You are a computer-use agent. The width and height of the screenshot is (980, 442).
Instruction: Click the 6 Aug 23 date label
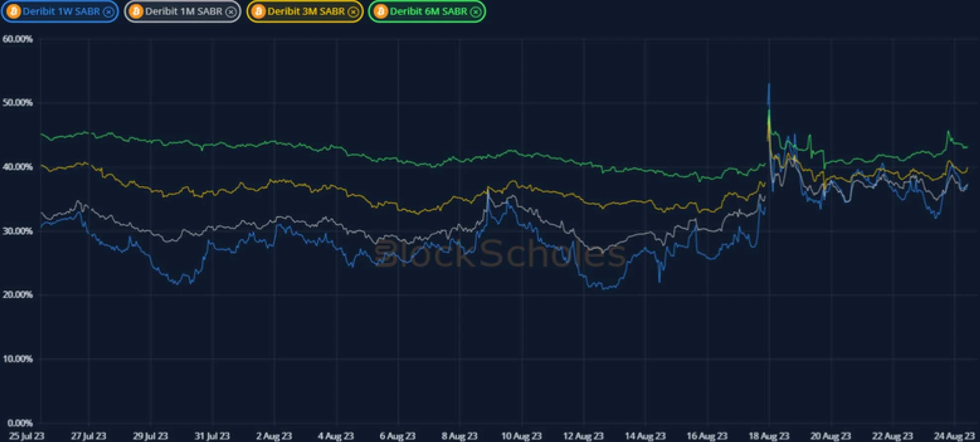tap(397, 436)
